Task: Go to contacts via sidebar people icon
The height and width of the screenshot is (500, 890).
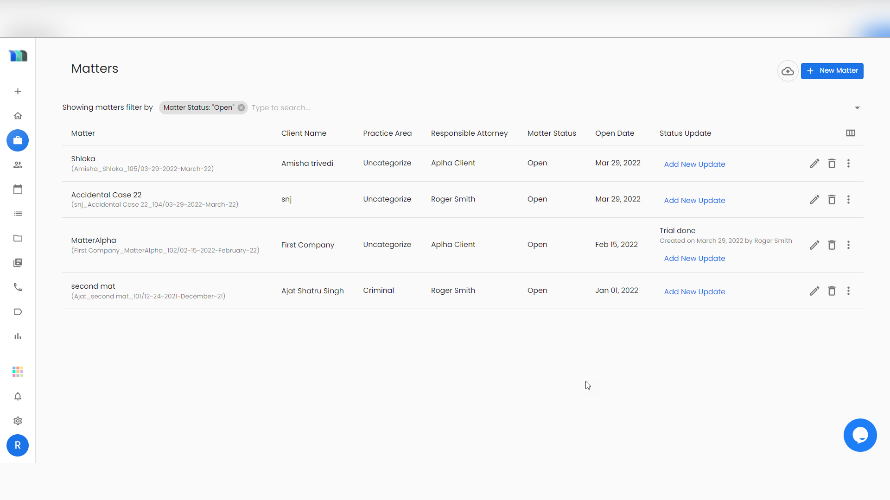Action: click(x=17, y=165)
